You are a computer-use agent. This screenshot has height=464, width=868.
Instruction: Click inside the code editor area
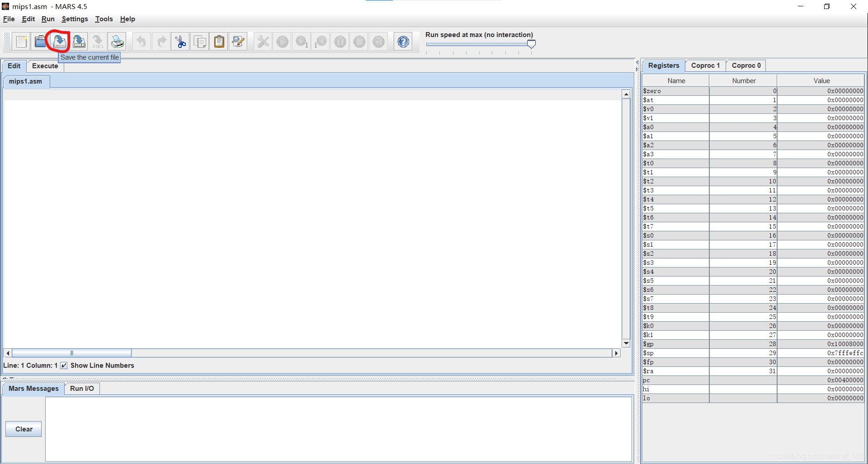pyautogui.click(x=313, y=219)
